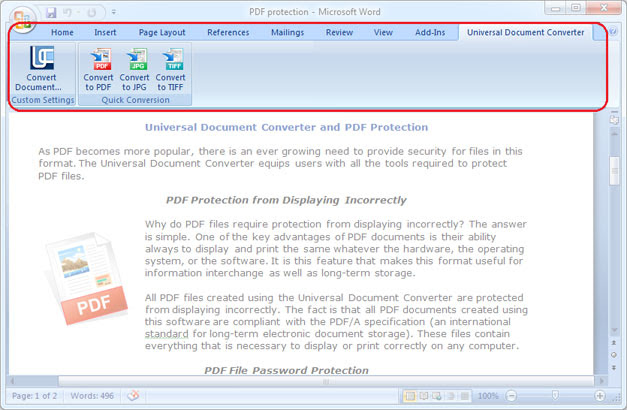Click the document title heading text
Image resolution: width=627 pixels, height=410 pixels.
[286, 127]
